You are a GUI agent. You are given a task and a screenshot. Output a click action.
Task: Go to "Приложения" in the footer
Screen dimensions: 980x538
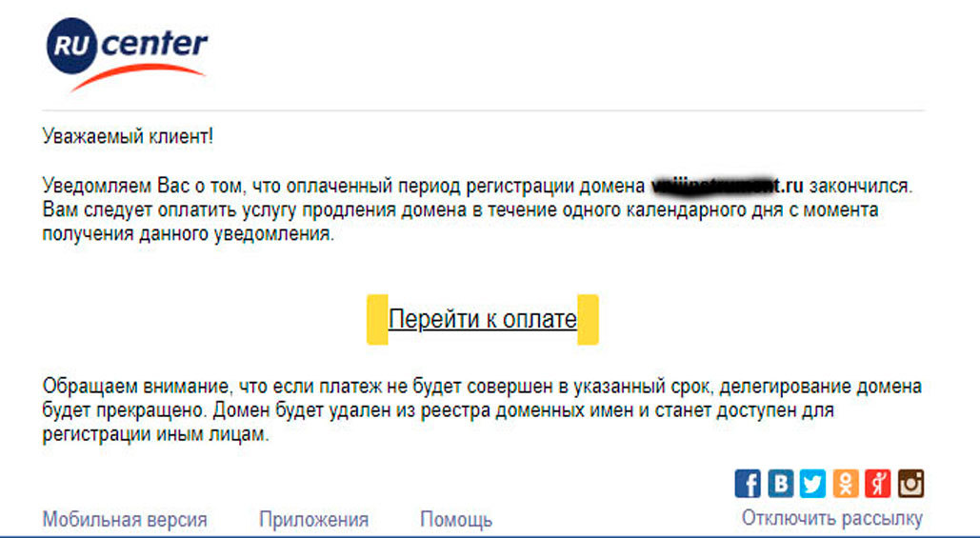pos(313,520)
